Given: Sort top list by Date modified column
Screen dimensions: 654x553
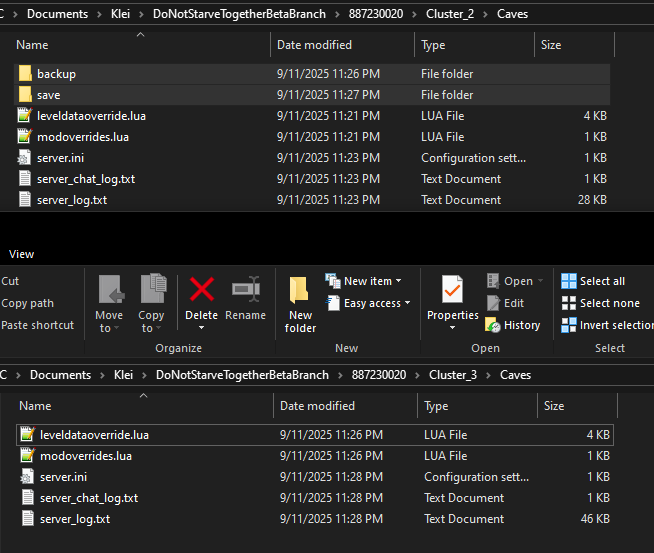Looking at the screenshot, I should [x=314, y=45].
